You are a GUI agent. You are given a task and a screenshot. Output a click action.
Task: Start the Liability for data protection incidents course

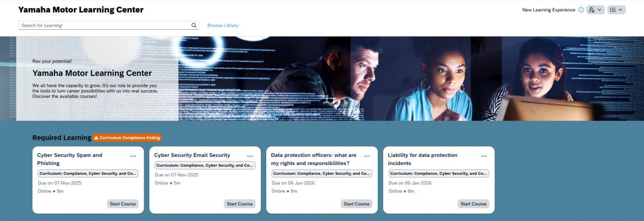pos(473,204)
